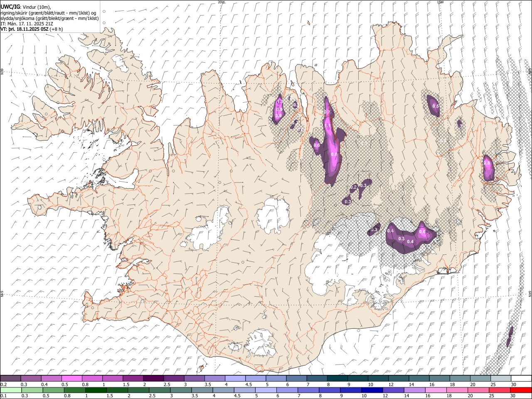This screenshot has height=399, width=532.
Task: Click the "slydda/snjókoma" description line
Action: point(49,18)
